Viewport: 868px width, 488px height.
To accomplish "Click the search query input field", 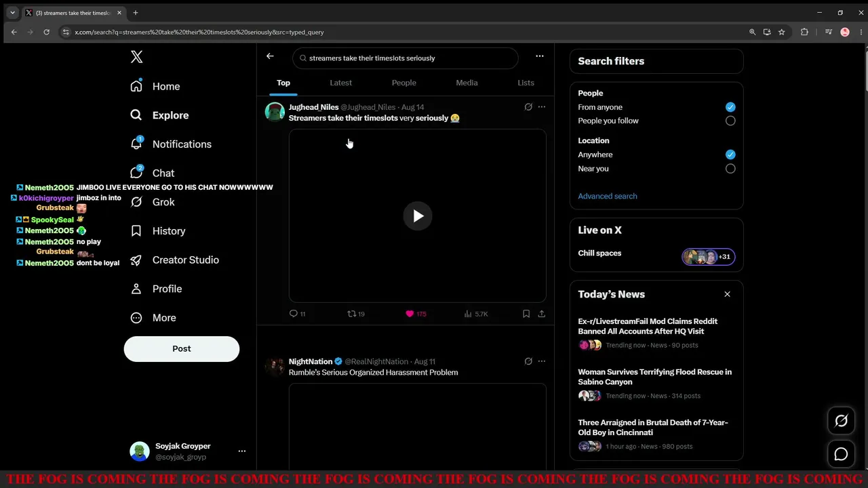I will coord(406,58).
